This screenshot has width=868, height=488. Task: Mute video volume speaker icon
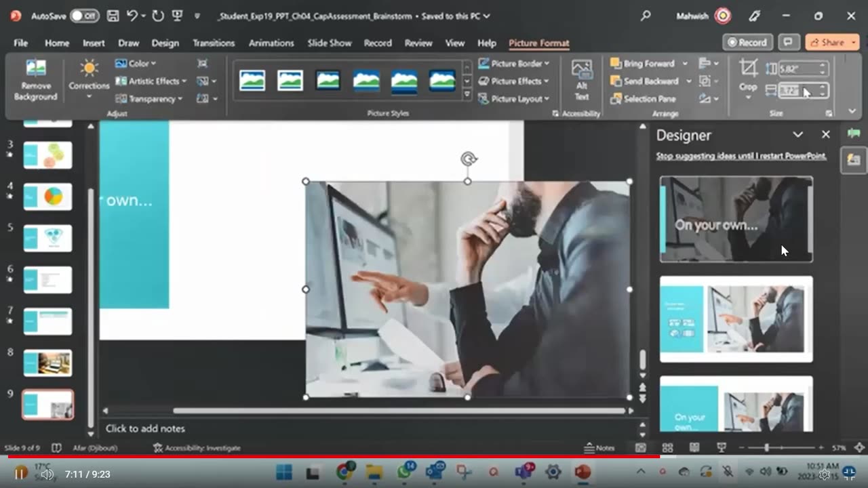click(x=47, y=474)
